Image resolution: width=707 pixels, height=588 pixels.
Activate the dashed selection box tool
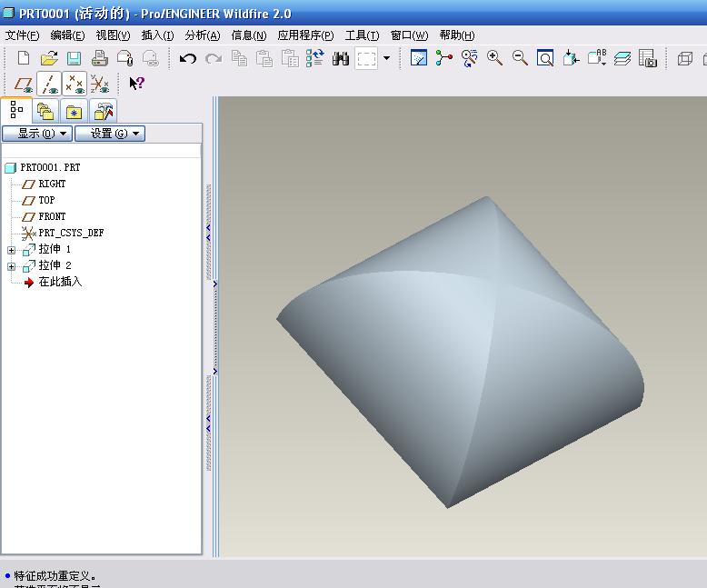tap(366, 59)
